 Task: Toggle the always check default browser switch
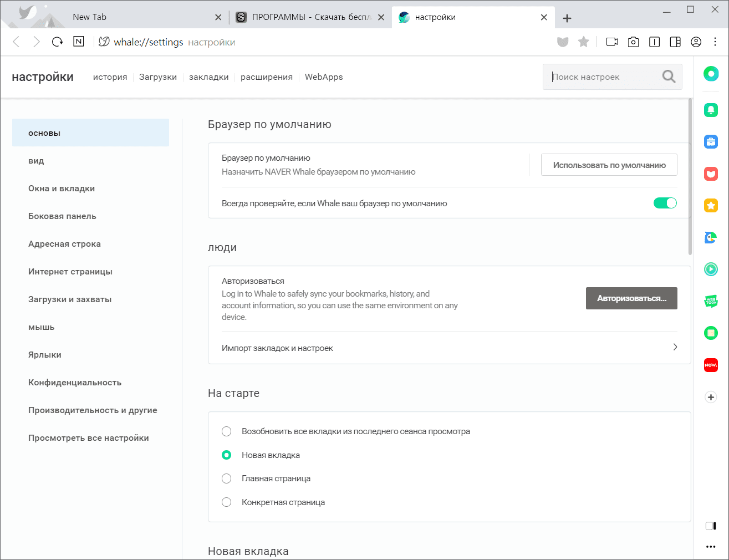[665, 203]
